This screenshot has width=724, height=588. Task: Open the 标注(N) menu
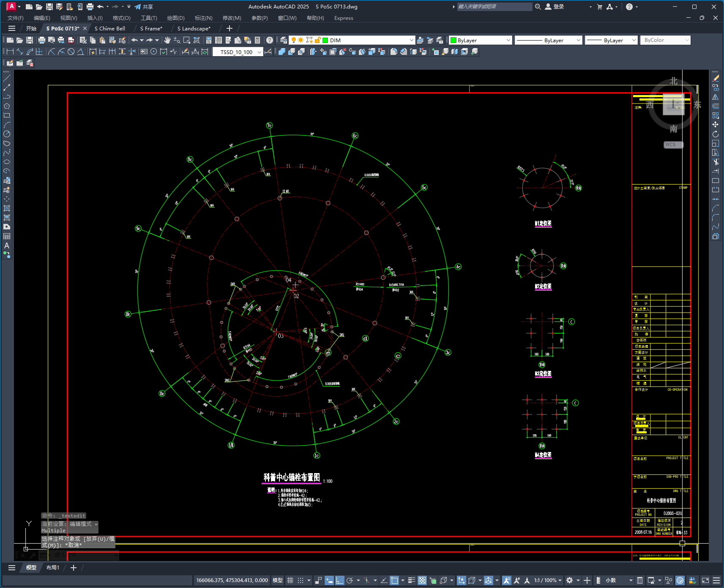[x=203, y=18]
